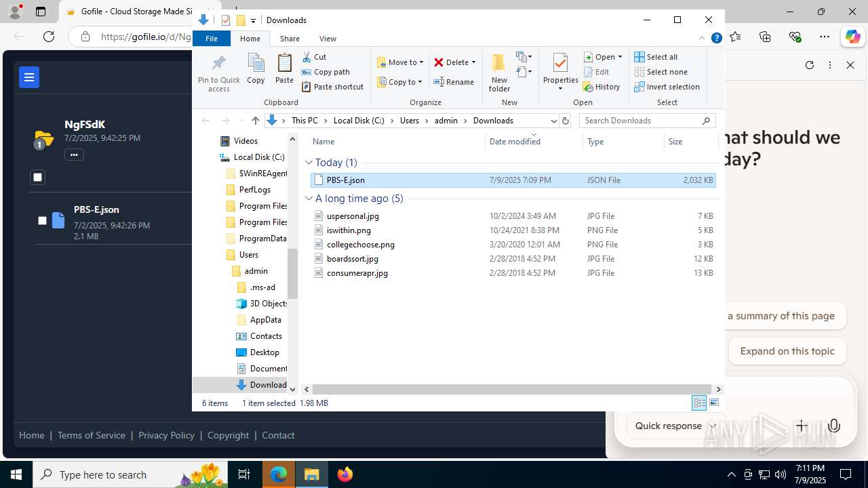The height and width of the screenshot is (488, 868).
Task: Open Move to dropdown
Action: tap(400, 62)
